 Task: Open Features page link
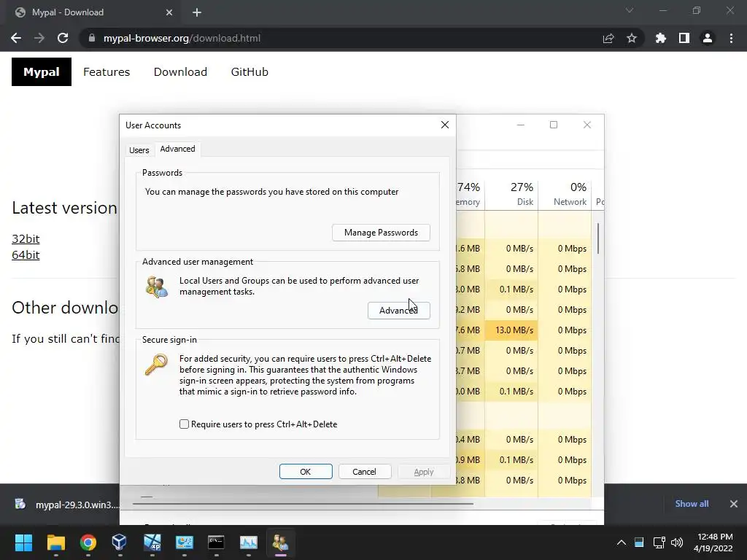click(x=107, y=72)
